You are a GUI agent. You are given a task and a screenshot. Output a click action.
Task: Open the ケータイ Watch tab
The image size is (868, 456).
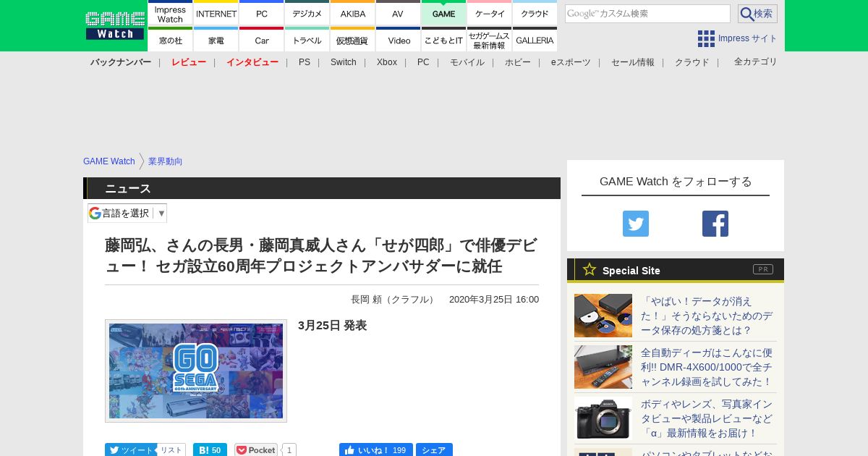tap(489, 14)
